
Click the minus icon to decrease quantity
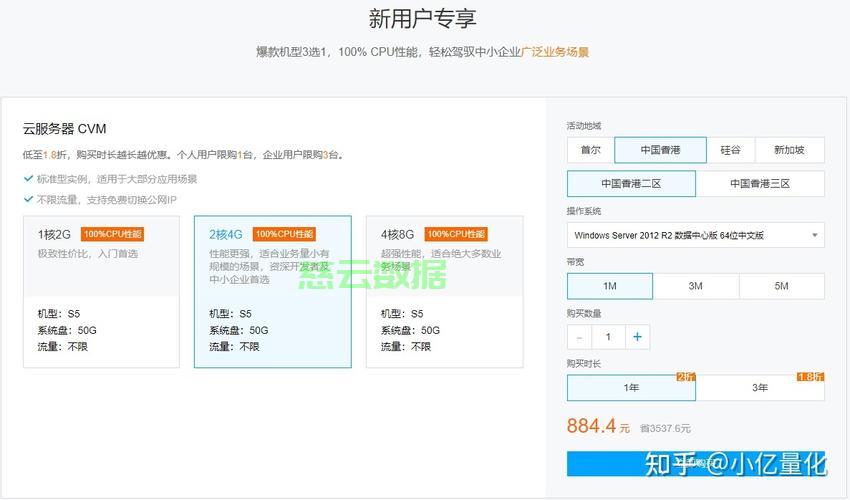579,337
